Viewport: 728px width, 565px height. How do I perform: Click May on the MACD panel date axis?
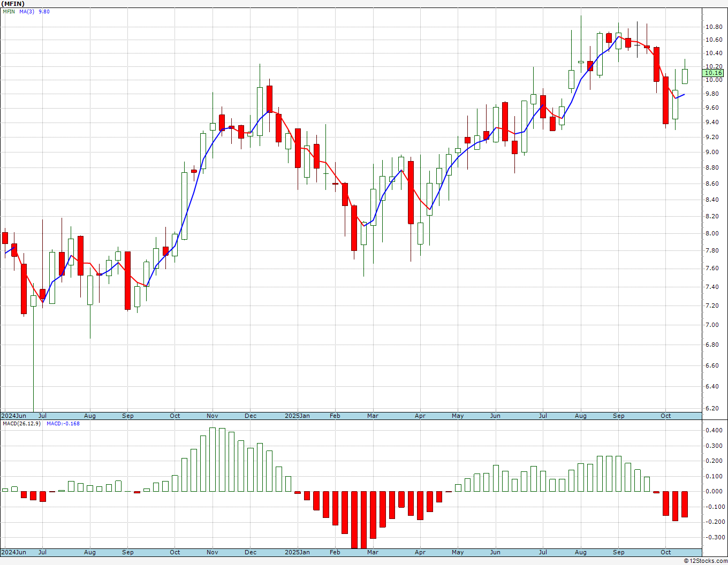point(458,552)
